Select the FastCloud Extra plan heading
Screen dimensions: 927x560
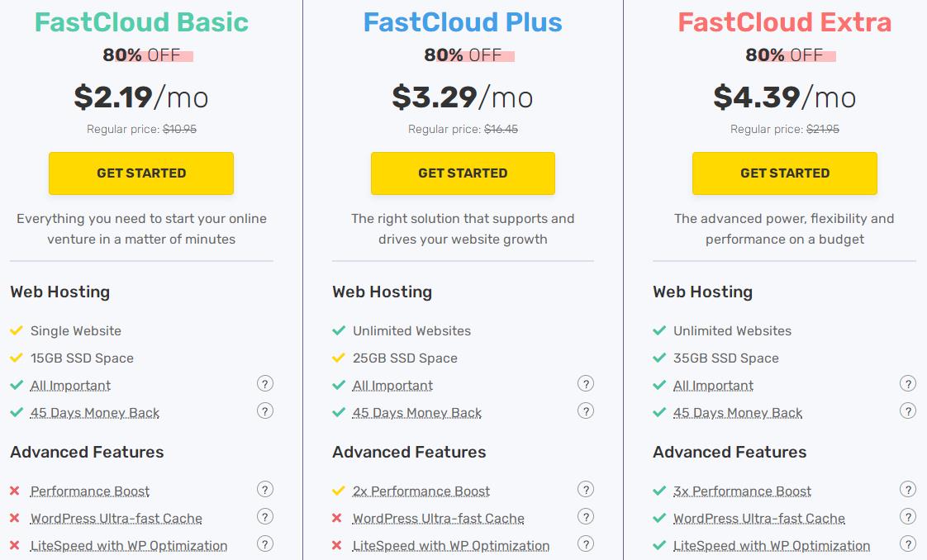click(785, 22)
